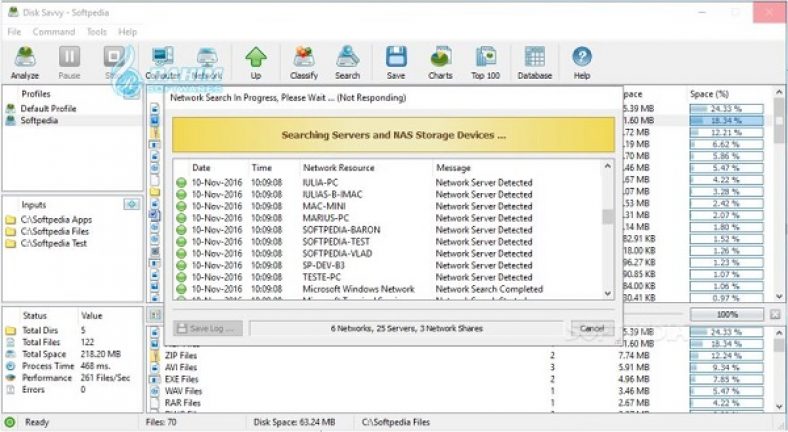This screenshot has width=788, height=432.
Task: Click the 6 Networks, 25 Servers summary field
Action: [x=407, y=329]
